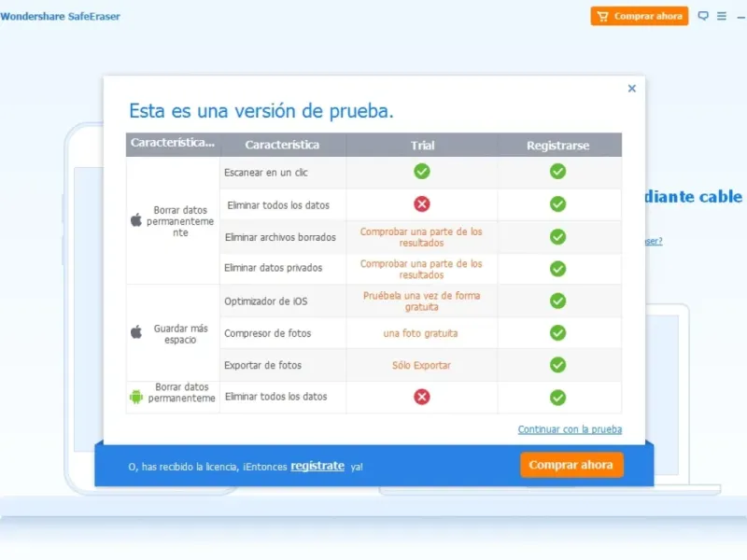This screenshot has width=747, height=560.
Task: Click the Registrarse column header
Action: click(x=557, y=146)
